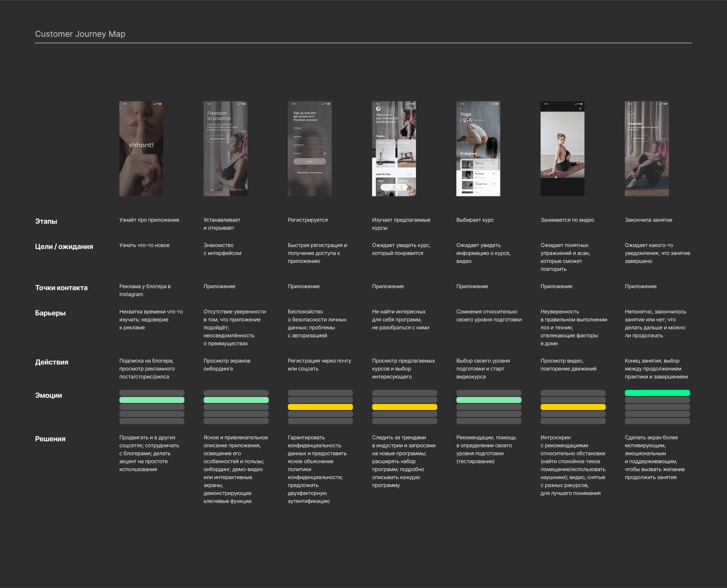Click the profile avatar on home screen

tap(378, 109)
